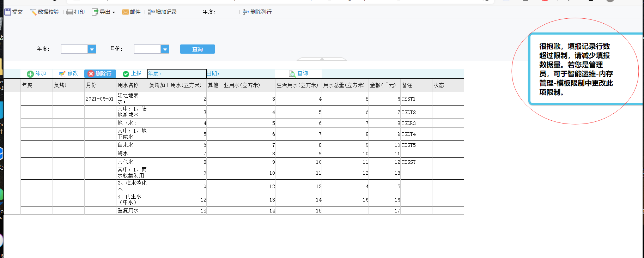Click the printer icon beside 打印
644x258 pixels.
[x=69, y=12]
